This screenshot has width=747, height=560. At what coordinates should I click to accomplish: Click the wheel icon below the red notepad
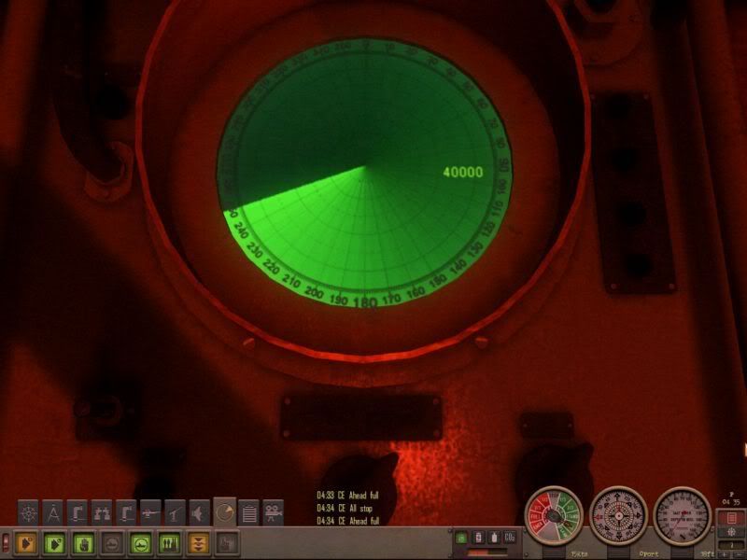(x=732, y=532)
